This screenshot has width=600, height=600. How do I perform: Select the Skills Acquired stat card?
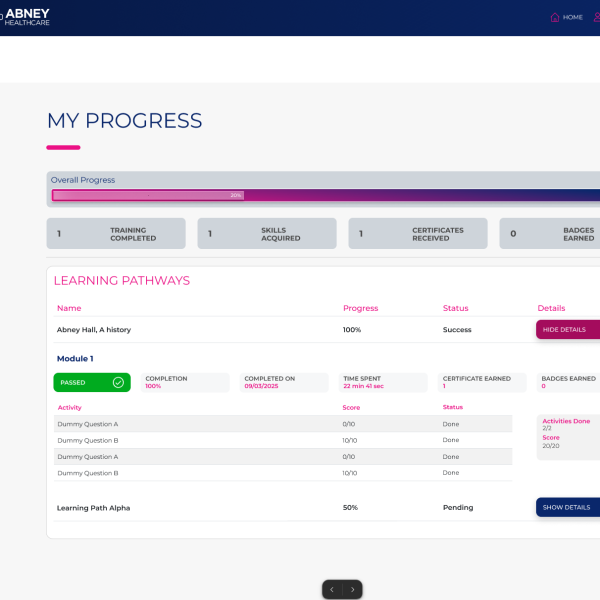click(x=266, y=234)
